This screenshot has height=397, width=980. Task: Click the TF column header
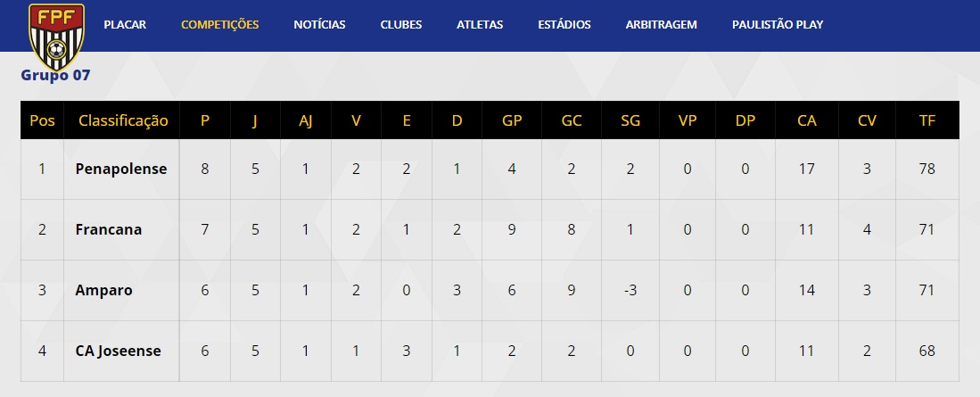[x=927, y=120]
